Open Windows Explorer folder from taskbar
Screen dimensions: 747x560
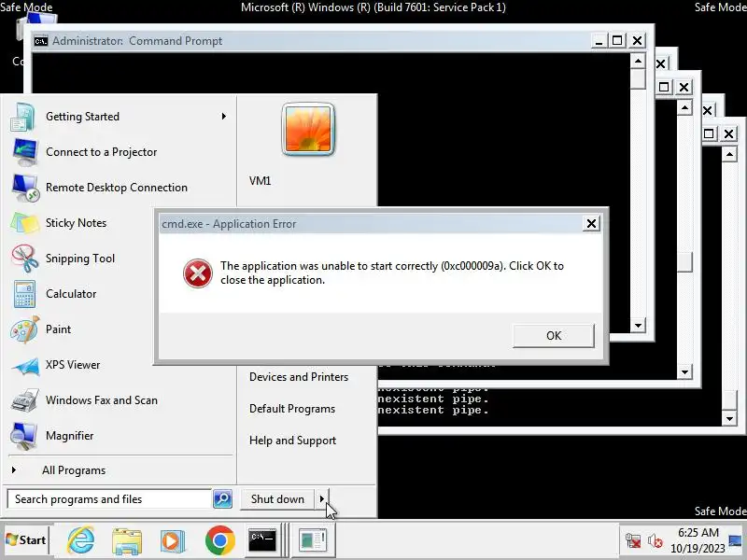(127, 540)
